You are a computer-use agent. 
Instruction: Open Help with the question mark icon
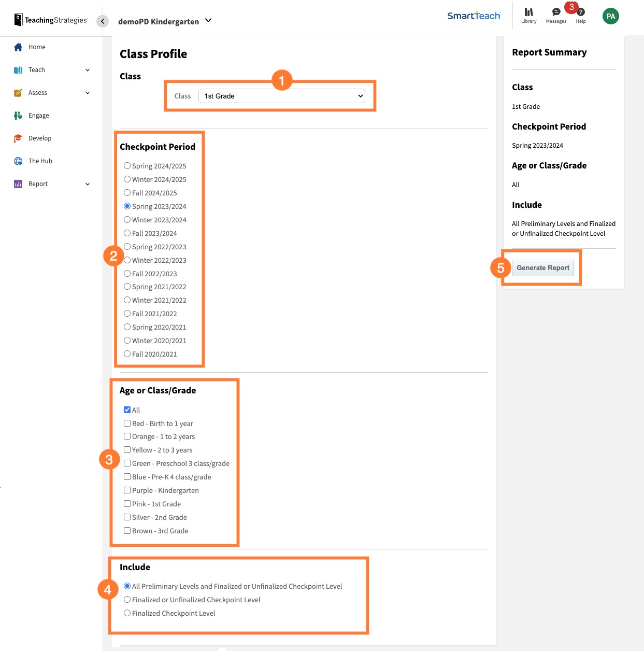pos(580,12)
